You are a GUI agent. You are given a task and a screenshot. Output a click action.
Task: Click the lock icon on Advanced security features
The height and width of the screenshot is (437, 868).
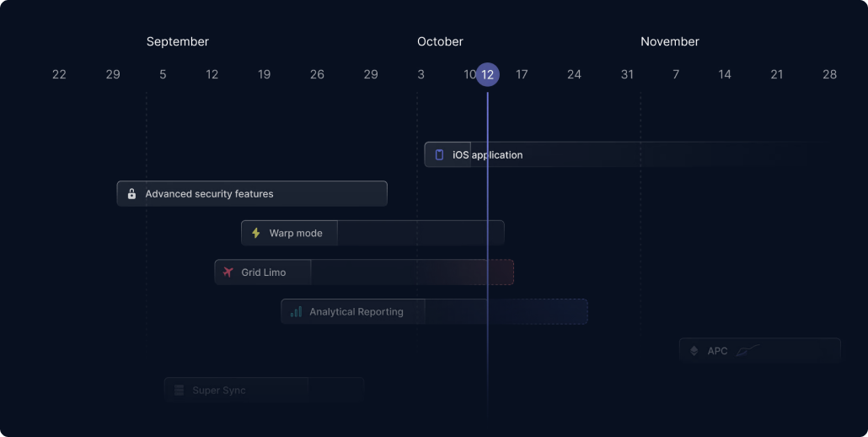click(x=131, y=194)
